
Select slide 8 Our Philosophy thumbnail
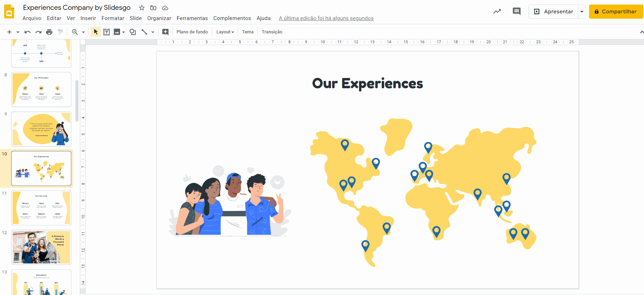41,89
